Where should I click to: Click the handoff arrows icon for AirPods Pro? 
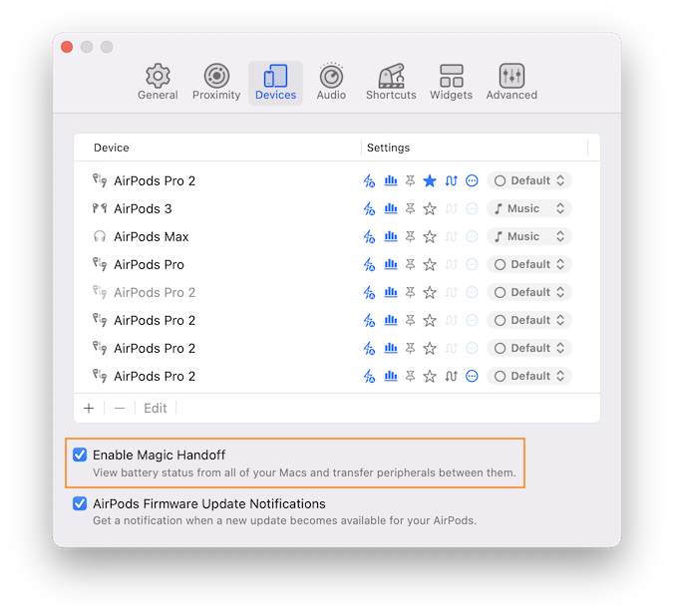pyautogui.click(x=451, y=265)
